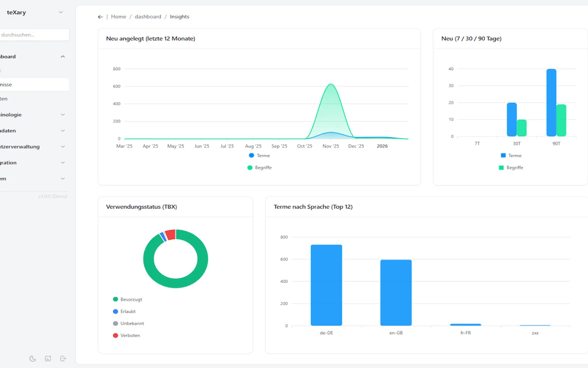Click the 'Terme nach Sprache (Top 12)' title

[313, 207]
